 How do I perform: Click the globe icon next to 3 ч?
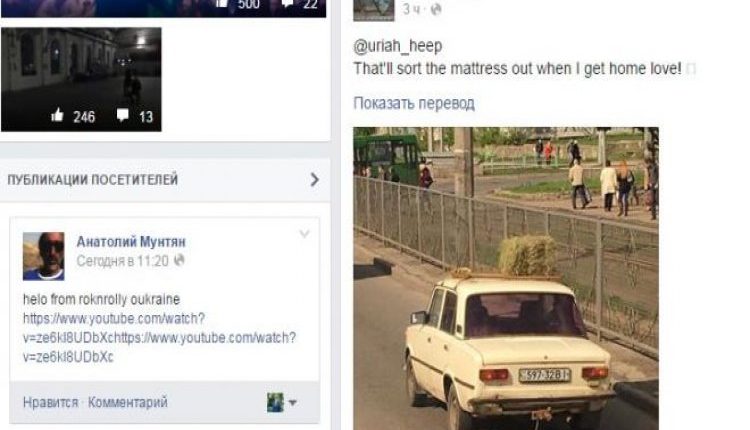pyautogui.click(x=435, y=9)
